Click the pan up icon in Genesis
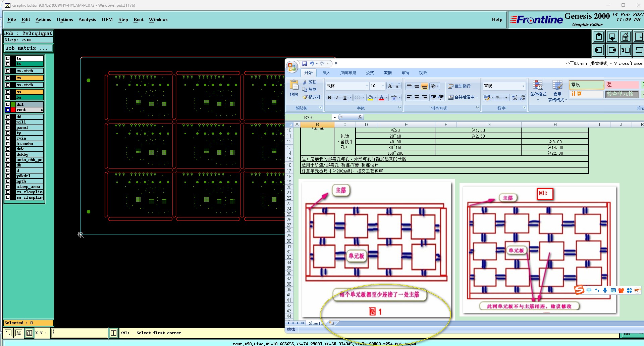644x346 pixels. coord(599,37)
